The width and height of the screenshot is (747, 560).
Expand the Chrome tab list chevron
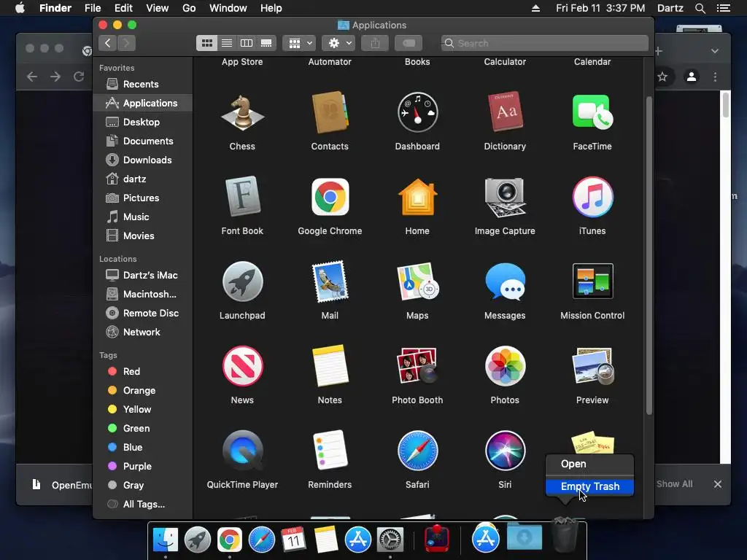(x=715, y=51)
